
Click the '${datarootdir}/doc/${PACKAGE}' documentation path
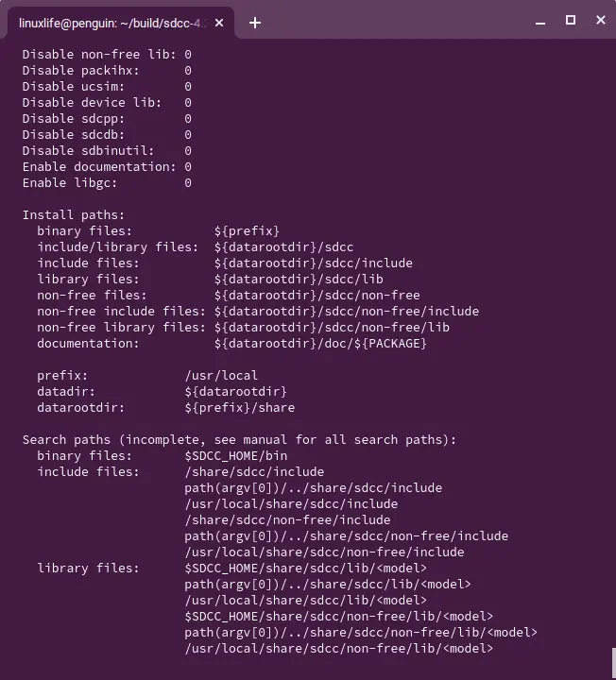(x=320, y=343)
